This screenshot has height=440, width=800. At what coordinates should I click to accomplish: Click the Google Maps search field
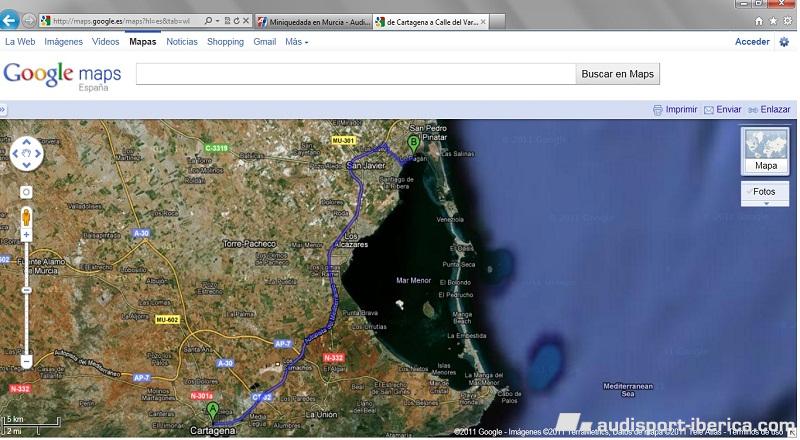click(x=355, y=74)
